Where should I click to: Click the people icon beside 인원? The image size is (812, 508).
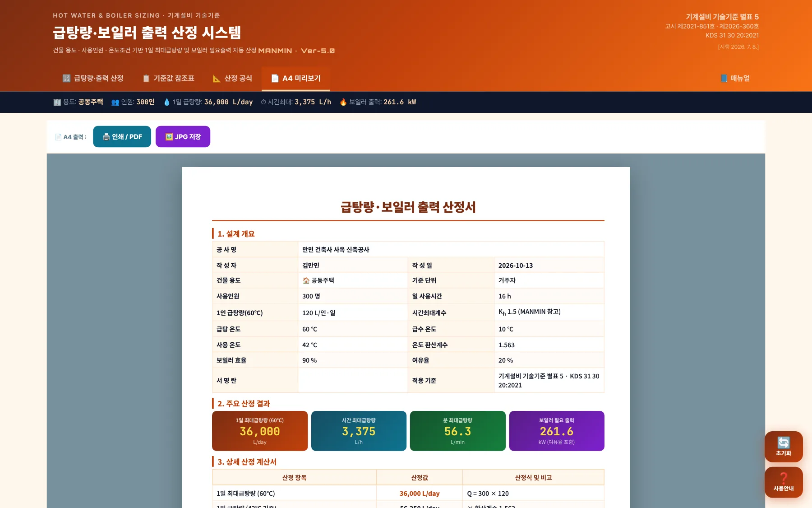click(115, 102)
